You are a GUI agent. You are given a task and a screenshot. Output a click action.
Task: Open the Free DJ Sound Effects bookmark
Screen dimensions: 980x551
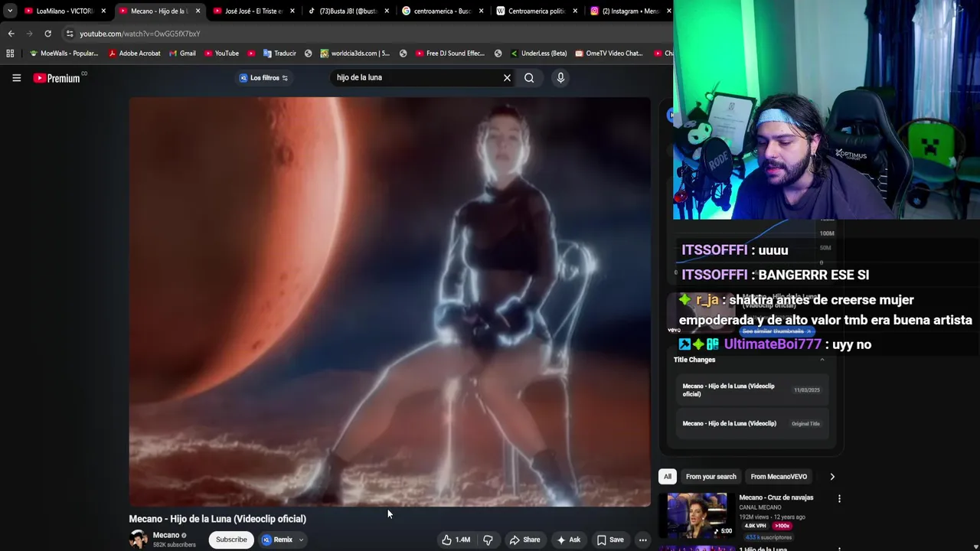[450, 54]
